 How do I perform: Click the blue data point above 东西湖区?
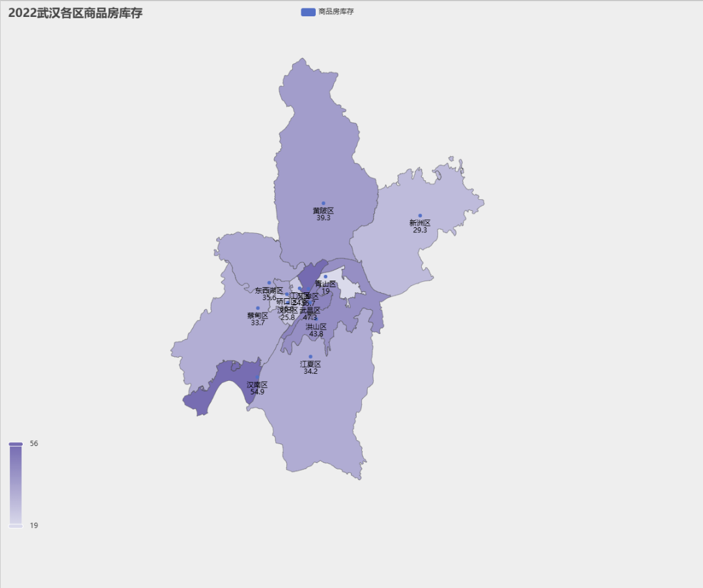269,283
